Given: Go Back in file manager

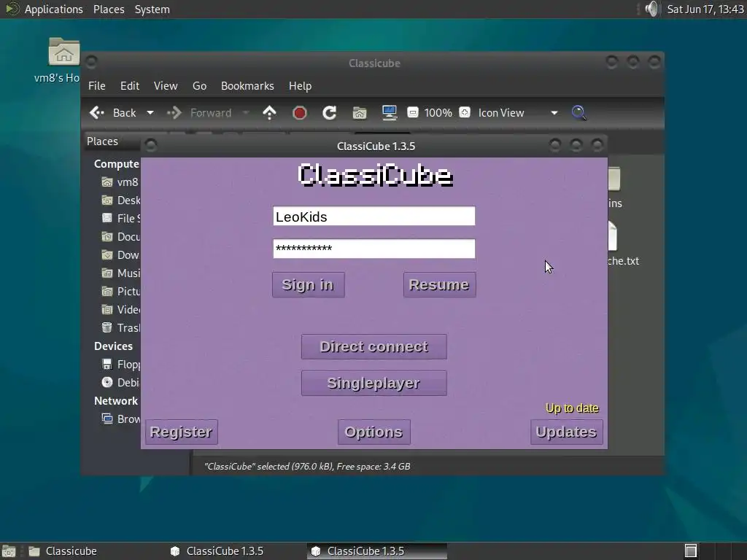Looking at the screenshot, I should pyautogui.click(x=113, y=113).
